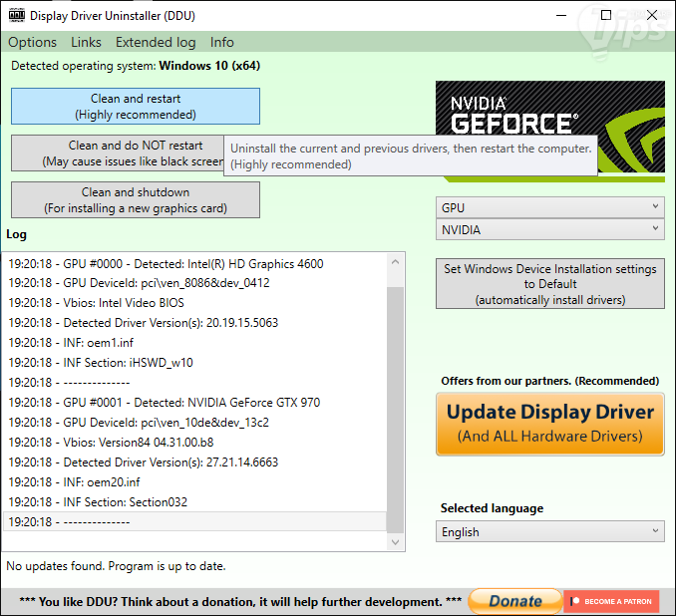676x616 pixels.
Task: Open the GPU device type dropdown
Action: coord(550,207)
